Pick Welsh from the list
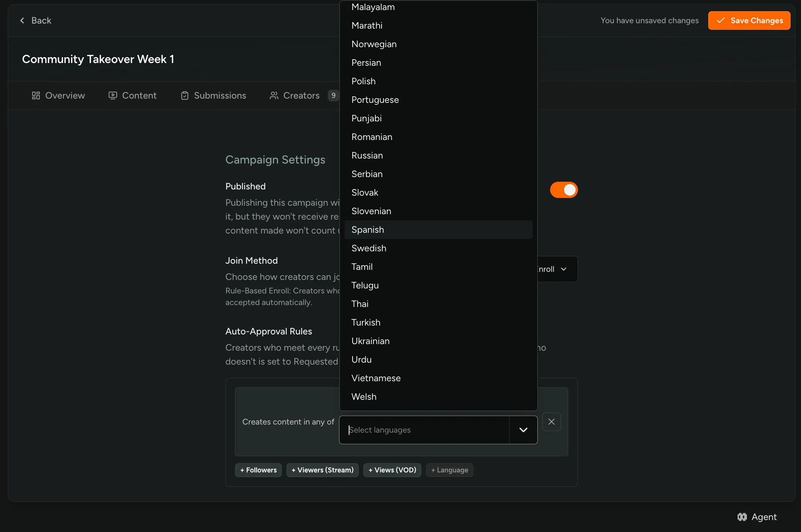This screenshot has width=801, height=532. click(438, 397)
